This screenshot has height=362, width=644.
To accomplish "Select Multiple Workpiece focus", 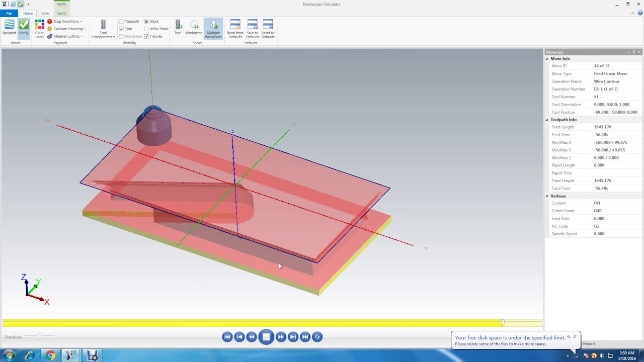I will (x=213, y=29).
